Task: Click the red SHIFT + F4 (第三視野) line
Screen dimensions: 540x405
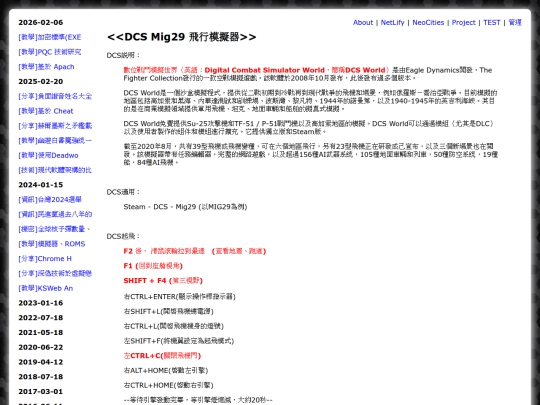Action: (163, 281)
